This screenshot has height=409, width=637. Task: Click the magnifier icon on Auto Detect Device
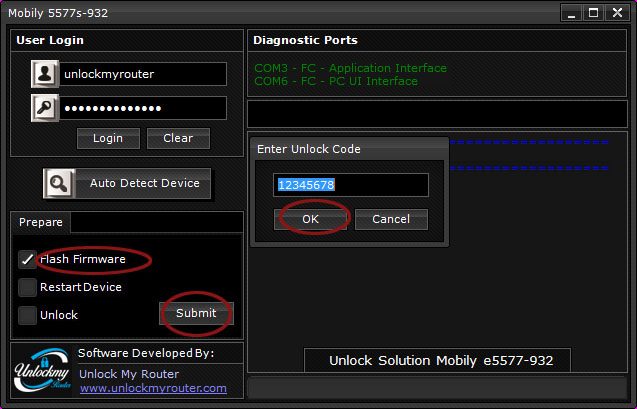59,184
